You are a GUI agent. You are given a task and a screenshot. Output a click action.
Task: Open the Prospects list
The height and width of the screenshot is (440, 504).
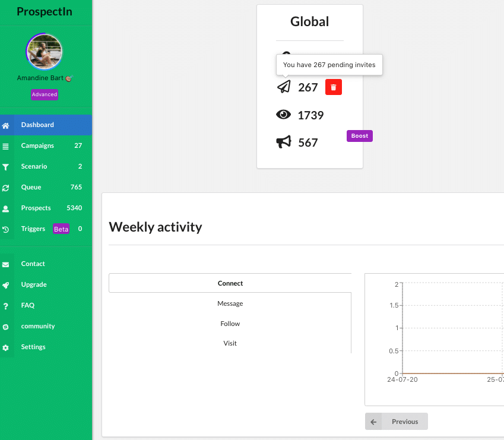pos(46,208)
